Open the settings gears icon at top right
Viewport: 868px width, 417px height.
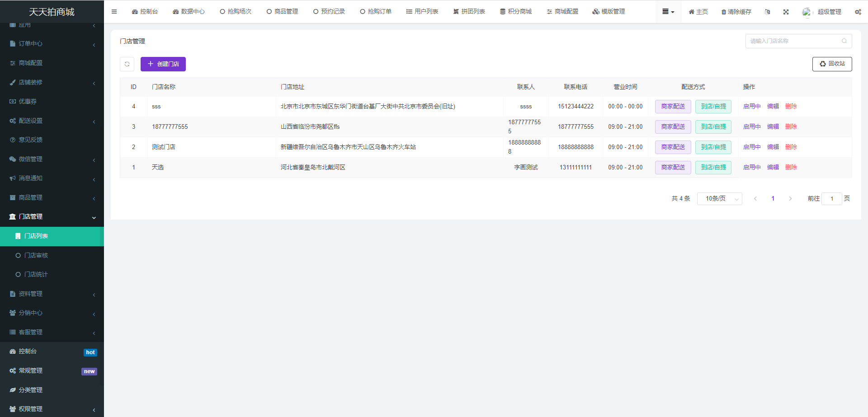(x=858, y=12)
